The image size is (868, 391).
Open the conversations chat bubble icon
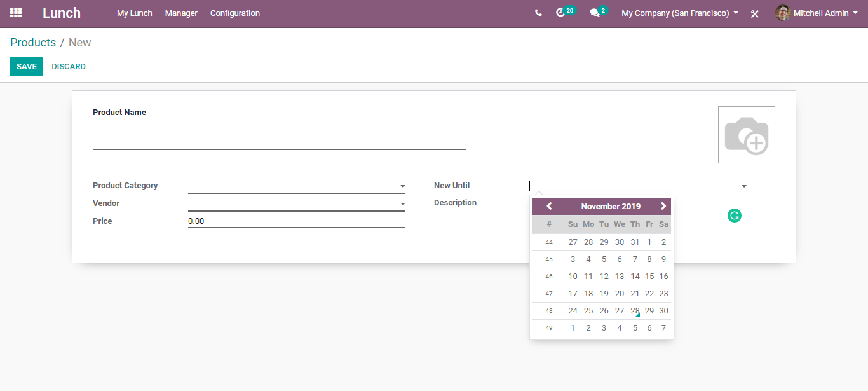pyautogui.click(x=598, y=12)
